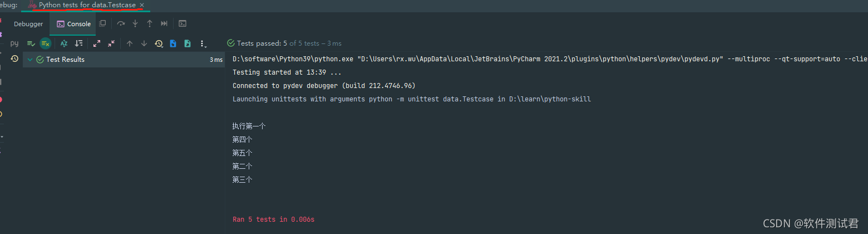The width and height of the screenshot is (868, 234).
Task: Toggle alphabetical sorting of test results
Action: click(x=64, y=43)
